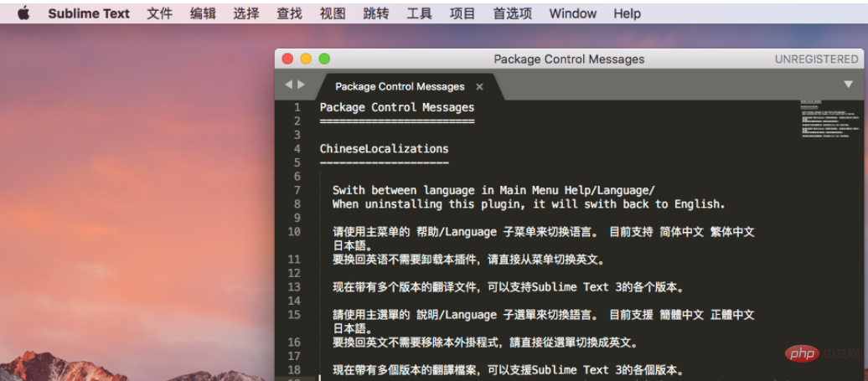
Task: Open the 工具 menu
Action: [x=419, y=14]
